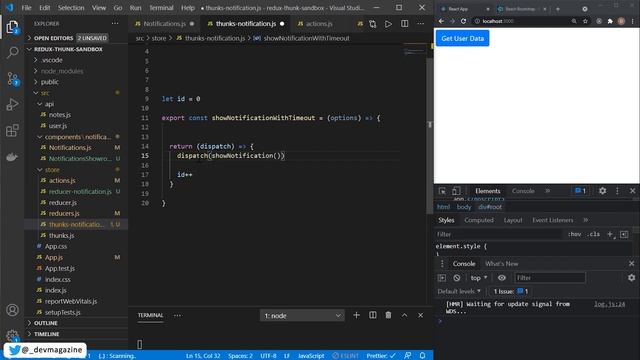Toggle the console sidebar icon
Screen dimensions: 640x360
[x=442, y=278]
